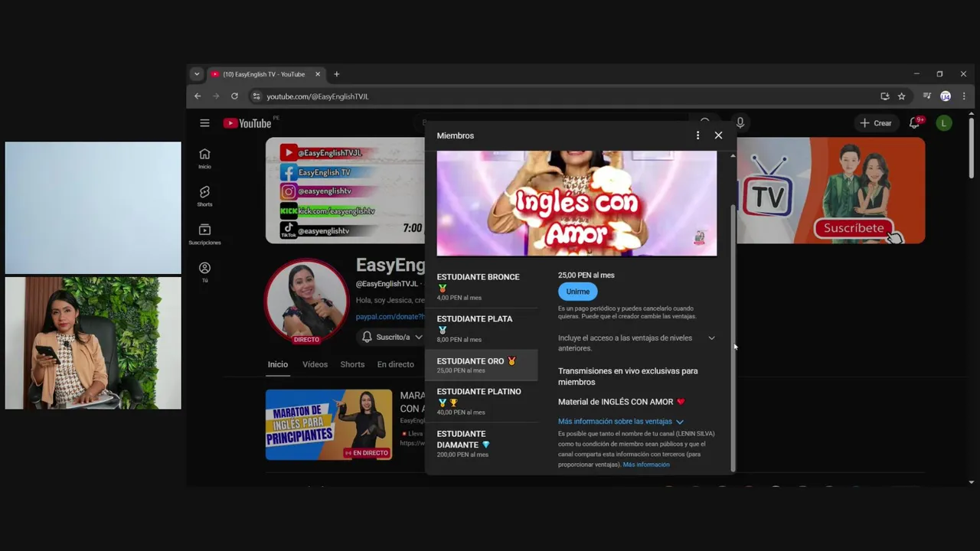Switch to the Videos channel tab

click(315, 364)
